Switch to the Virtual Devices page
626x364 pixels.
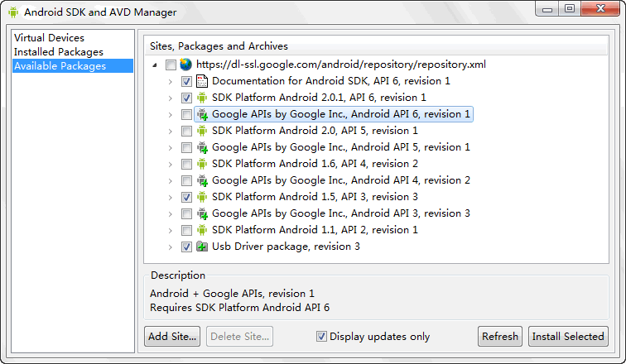pos(49,38)
